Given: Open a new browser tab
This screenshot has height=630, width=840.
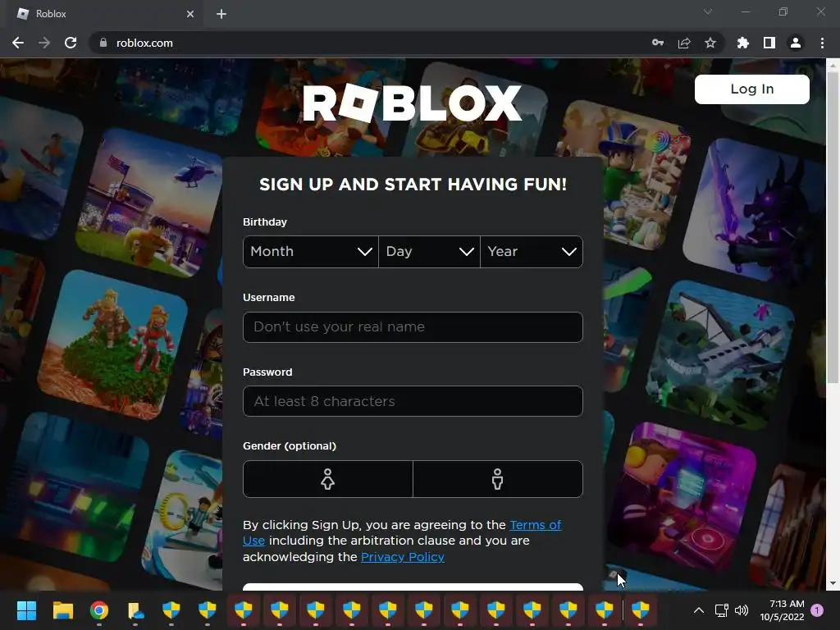Looking at the screenshot, I should (221, 14).
